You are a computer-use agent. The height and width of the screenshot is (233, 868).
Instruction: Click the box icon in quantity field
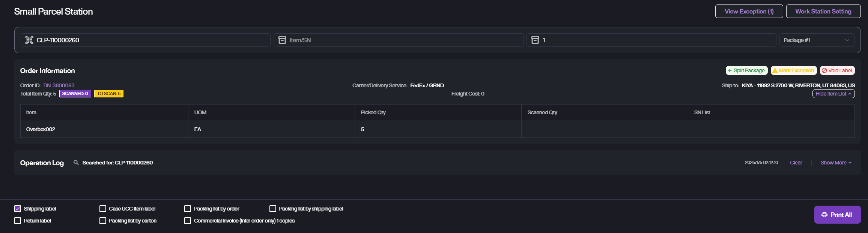[x=535, y=40]
